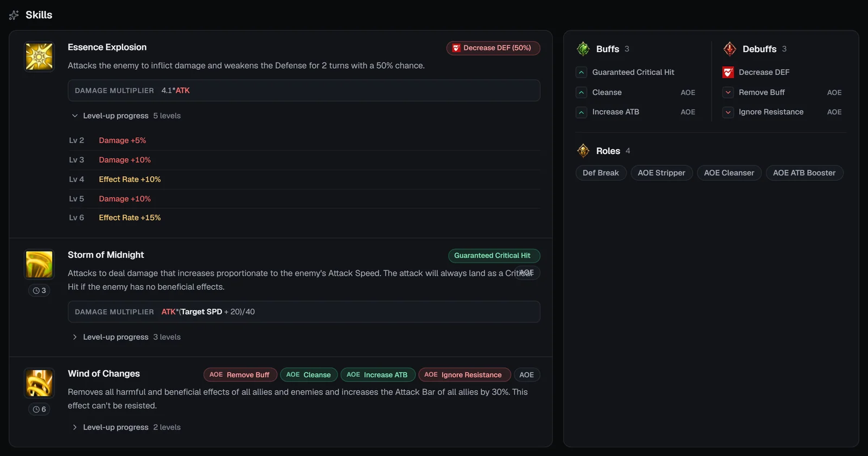Click the shield icon in Decrease DEF (50%) tag
Viewport: 868px width, 456px height.
[x=456, y=48]
